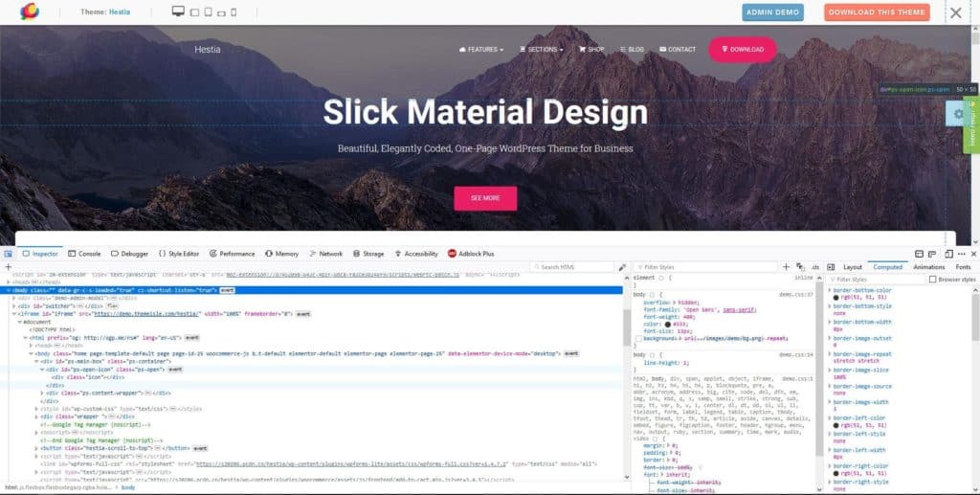Image resolution: width=980 pixels, height=495 pixels.
Task: Expand the border-right-color computed property
Action: point(830,466)
